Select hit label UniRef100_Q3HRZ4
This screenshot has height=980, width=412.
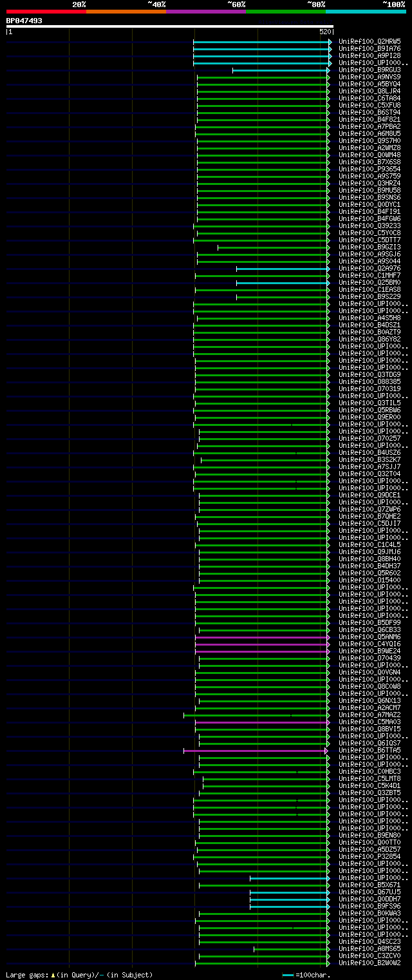[x=370, y=183]
